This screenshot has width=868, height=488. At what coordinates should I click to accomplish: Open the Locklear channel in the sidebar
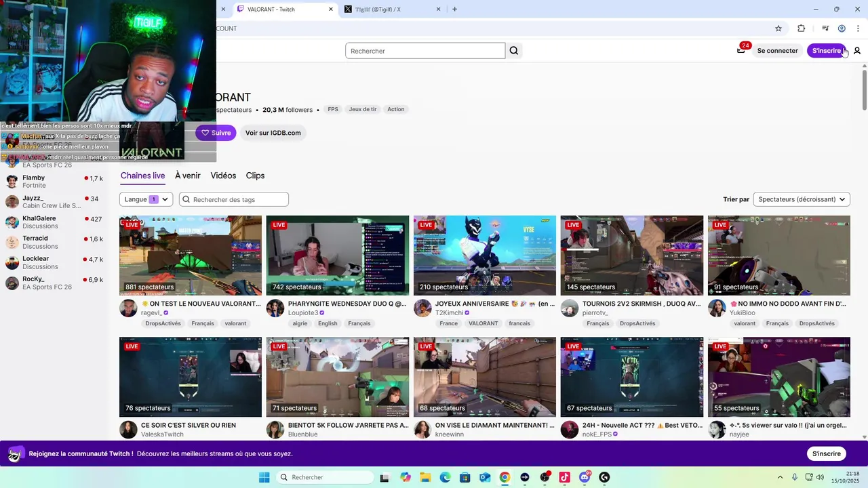tap(54, 263)
